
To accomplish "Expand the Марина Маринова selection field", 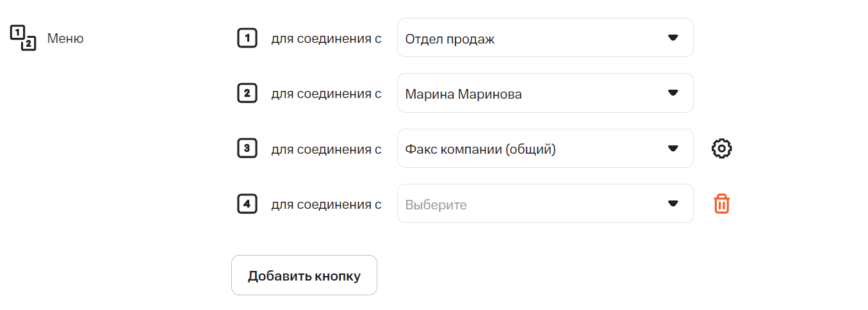I will pos(532,94).
